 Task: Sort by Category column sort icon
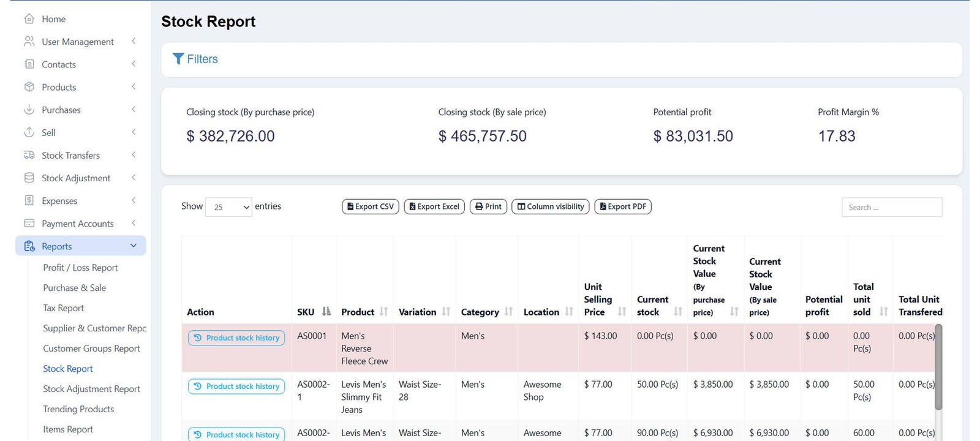[x=508, y=312]
